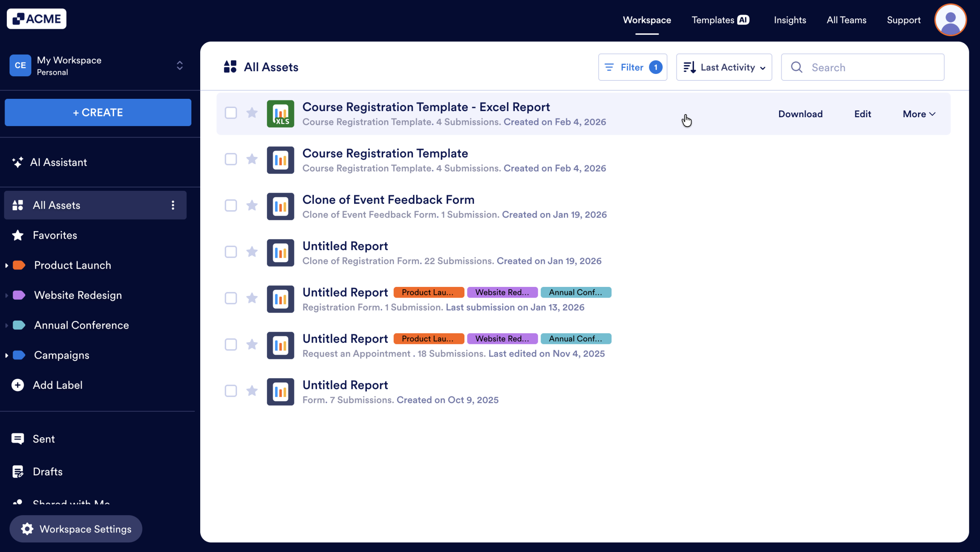The image size is (980, 552).
Task: Open the search field magnifier
Action: pos(797,67)
